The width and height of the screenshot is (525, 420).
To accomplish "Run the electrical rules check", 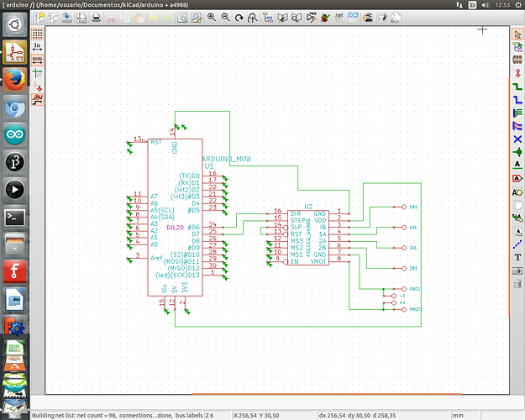I will click(x=325, y=18).
